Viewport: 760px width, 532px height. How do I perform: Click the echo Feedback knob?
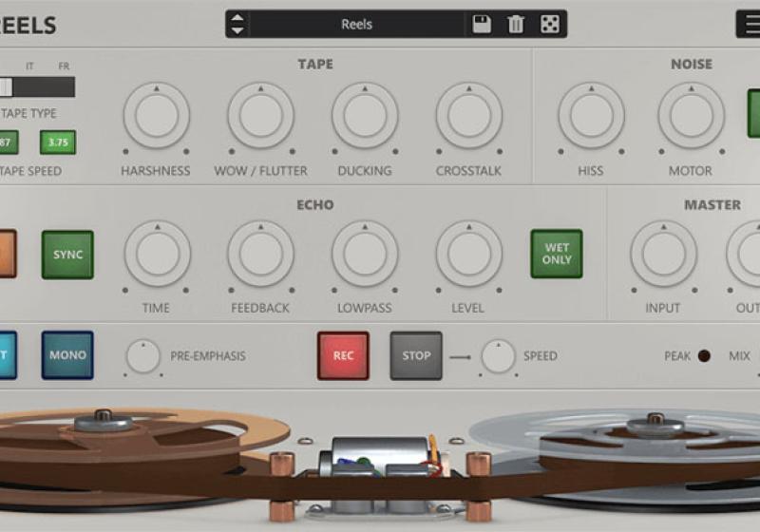pyautogui.click(x=260, y=254)
